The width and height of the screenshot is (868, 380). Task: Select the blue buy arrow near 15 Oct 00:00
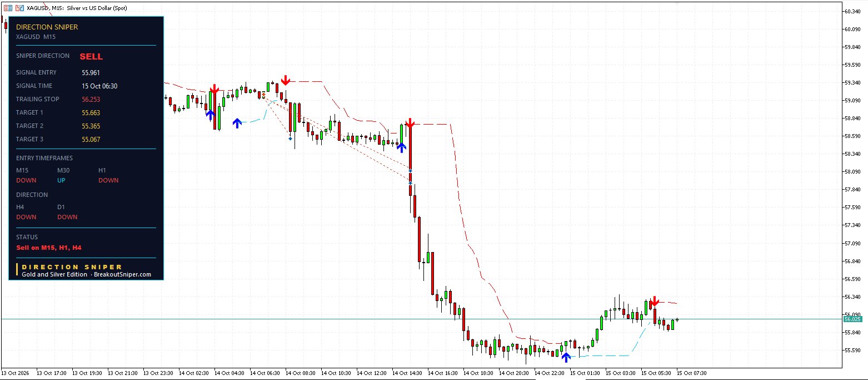point(566,357)
